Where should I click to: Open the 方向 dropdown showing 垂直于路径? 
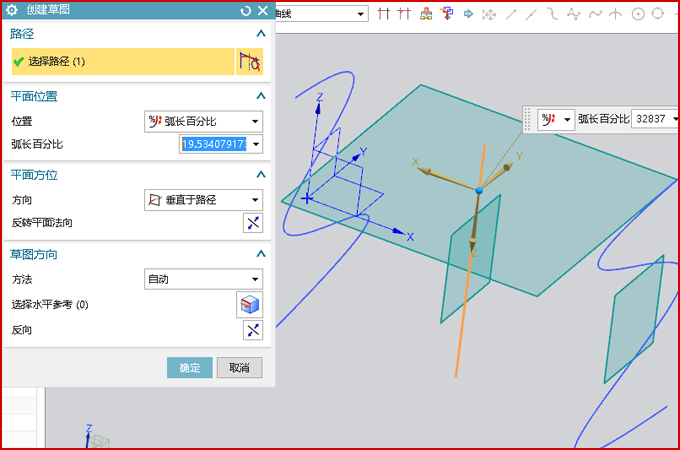(x=203, y=199)
